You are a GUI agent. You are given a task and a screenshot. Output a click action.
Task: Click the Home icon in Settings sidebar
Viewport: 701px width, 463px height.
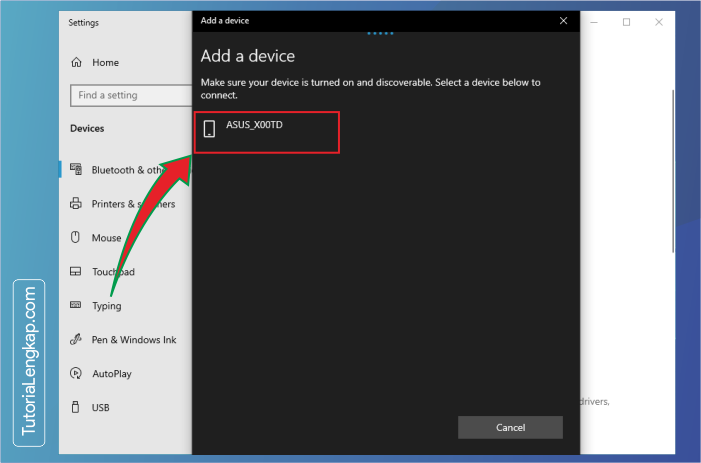(x=76, y=62)
